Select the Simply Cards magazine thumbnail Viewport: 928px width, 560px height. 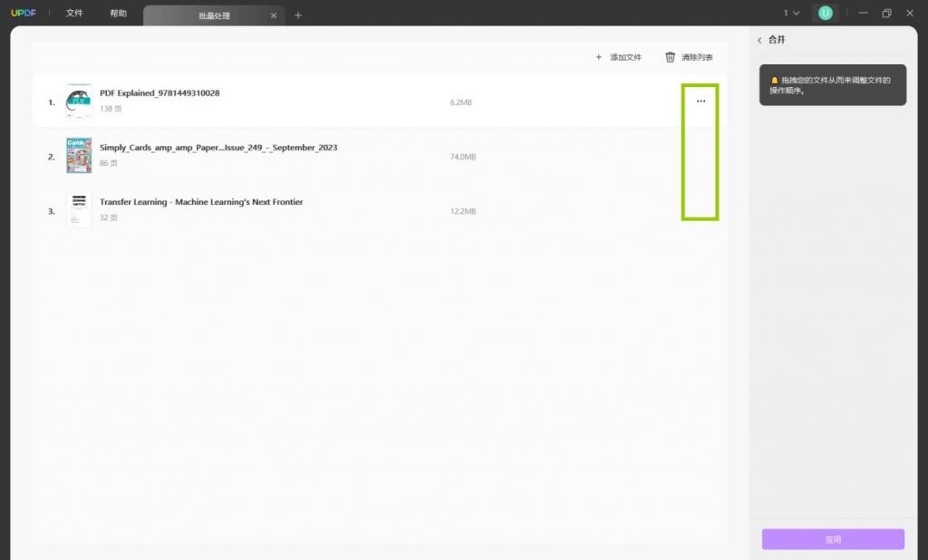click(x=79, y=156)
